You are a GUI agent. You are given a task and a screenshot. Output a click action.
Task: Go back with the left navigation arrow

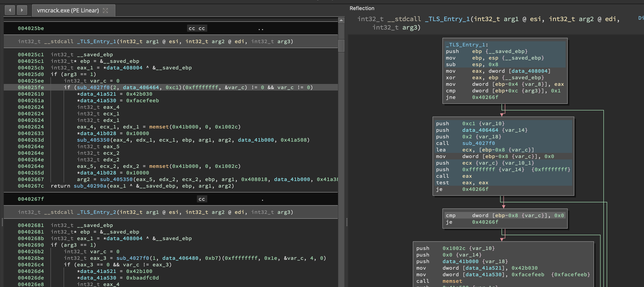[x=10, y=10]
